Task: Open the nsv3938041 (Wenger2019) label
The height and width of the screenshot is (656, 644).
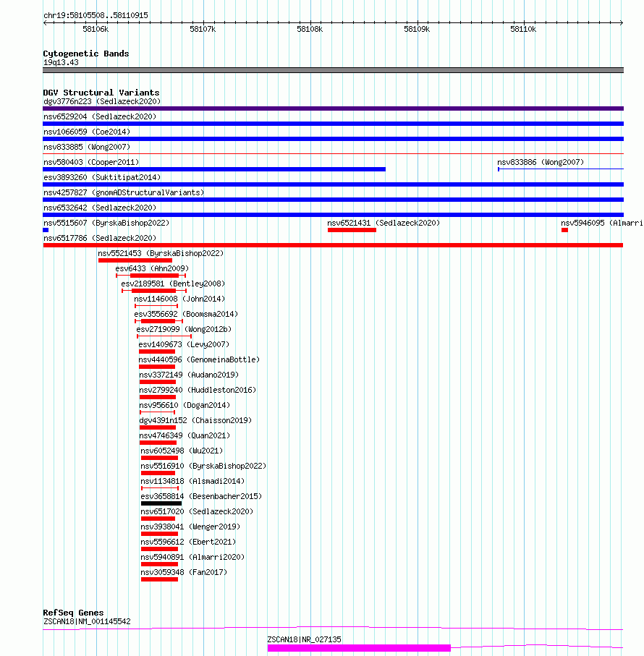Action: [190, 527]
